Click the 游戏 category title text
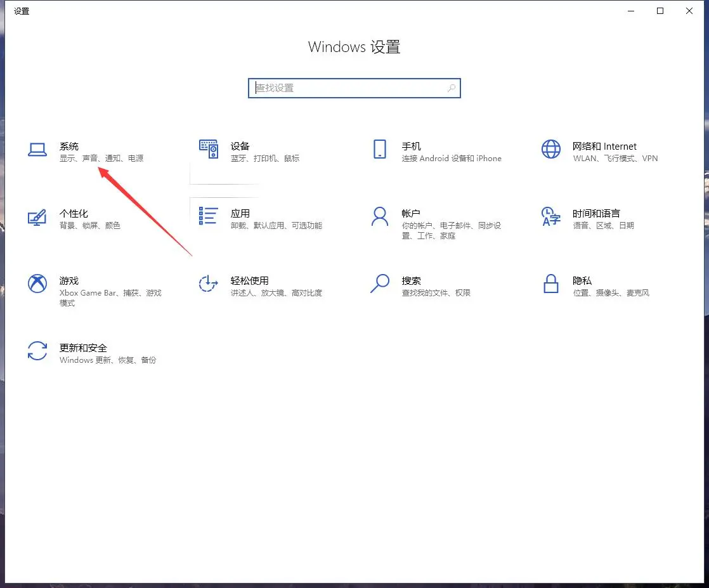This screenshot has height=588, width=709. tap(69, 280)
